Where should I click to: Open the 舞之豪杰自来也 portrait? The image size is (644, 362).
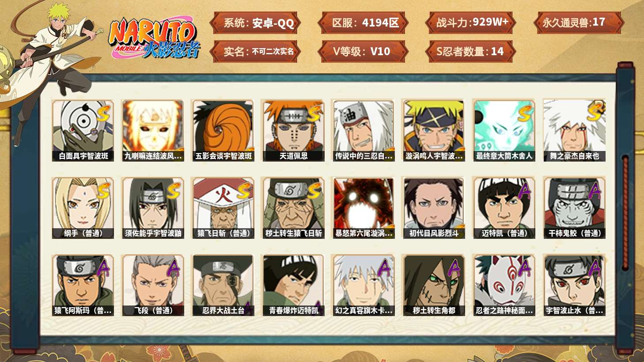coord(574,130)
